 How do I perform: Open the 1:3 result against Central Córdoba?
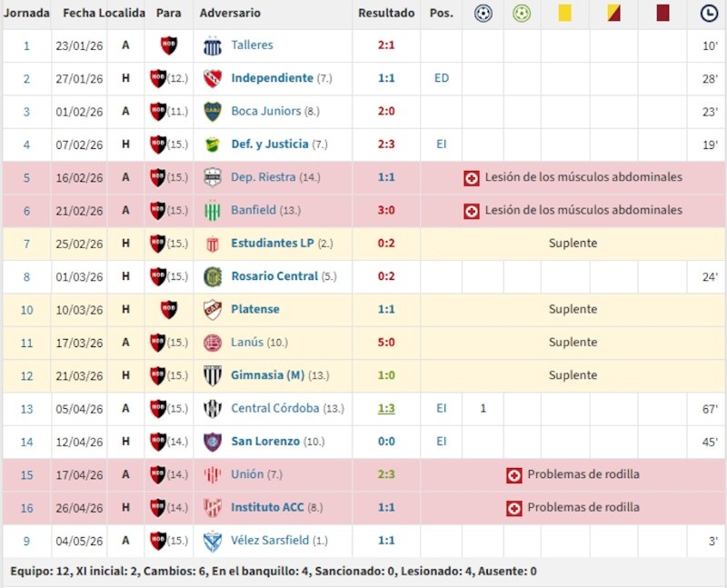[x=386, y=409]
